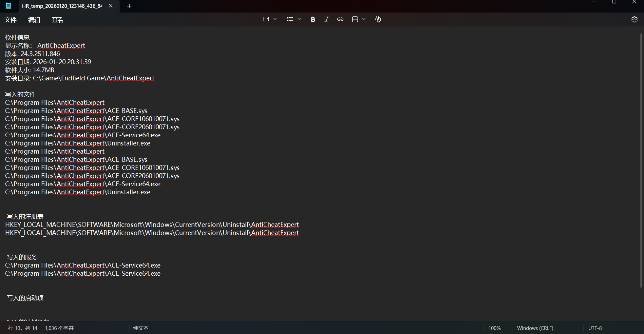Open Notepad settings gear
This screenshot has height=334, width=644.
click(x=634, y=19)
